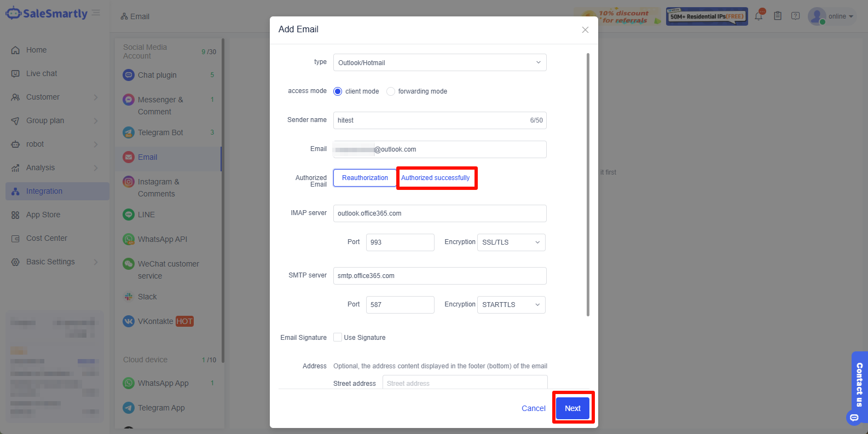Select forwarding mode radio button
Screen dimensions: 868x434
[x=391, y=91]
